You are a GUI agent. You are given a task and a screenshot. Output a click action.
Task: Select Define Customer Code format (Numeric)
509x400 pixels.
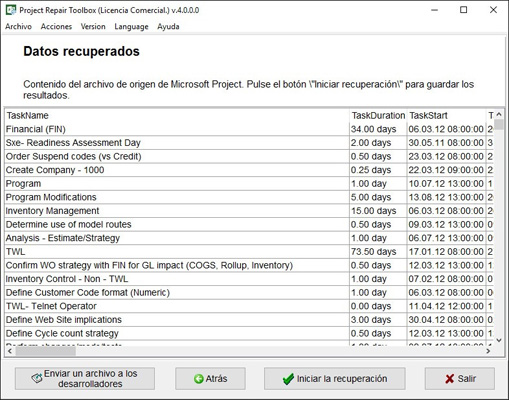(x=177, y=293)
